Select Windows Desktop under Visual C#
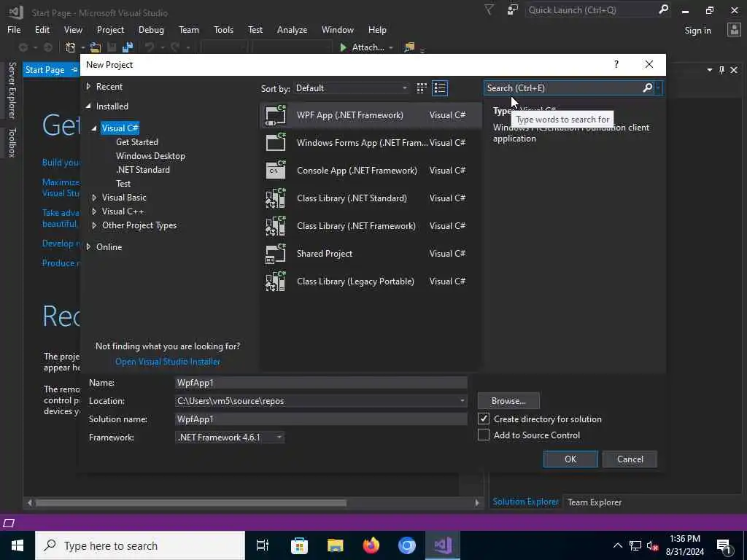 pyautogui.click(x=150, y=156)
